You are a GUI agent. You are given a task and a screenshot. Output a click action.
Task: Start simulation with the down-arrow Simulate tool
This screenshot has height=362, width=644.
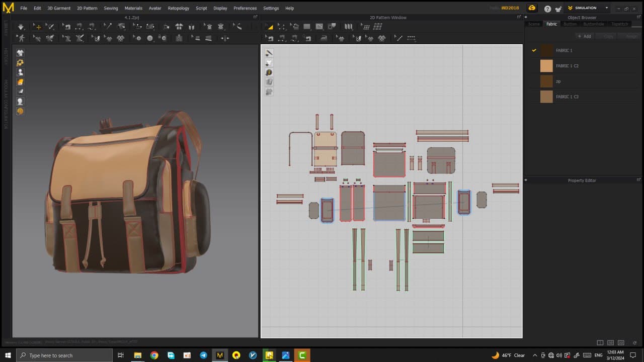pyautogui.click(x=21, y=27)
